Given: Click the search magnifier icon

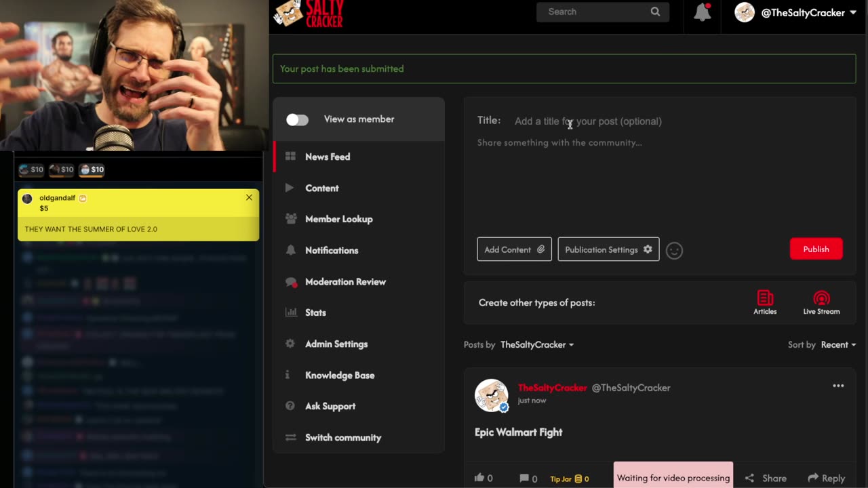Looking at the screenshot, I should coord(655,12).
